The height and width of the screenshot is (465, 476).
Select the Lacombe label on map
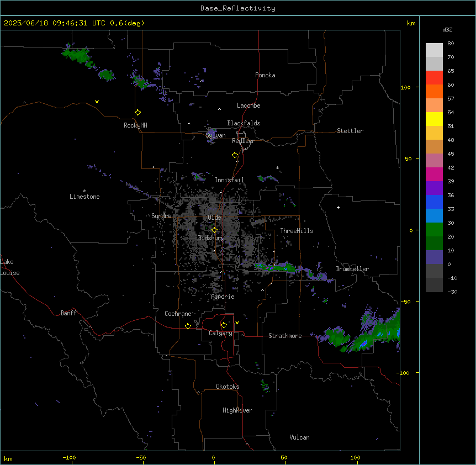248,105
